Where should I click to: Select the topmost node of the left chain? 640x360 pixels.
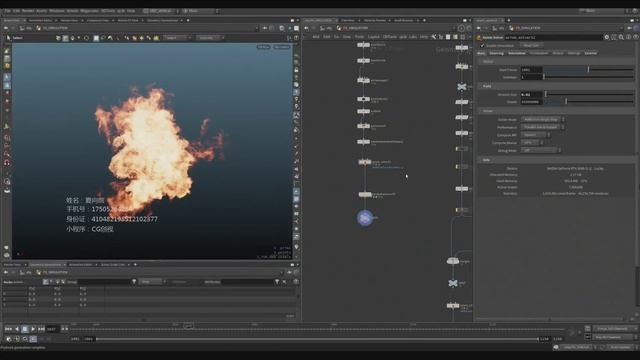[363, 45]
